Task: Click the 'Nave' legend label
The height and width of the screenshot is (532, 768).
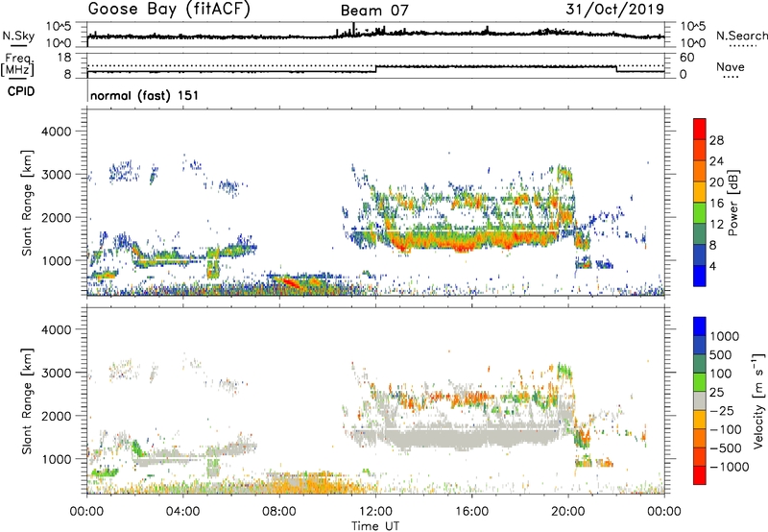Action: (731, 67)
